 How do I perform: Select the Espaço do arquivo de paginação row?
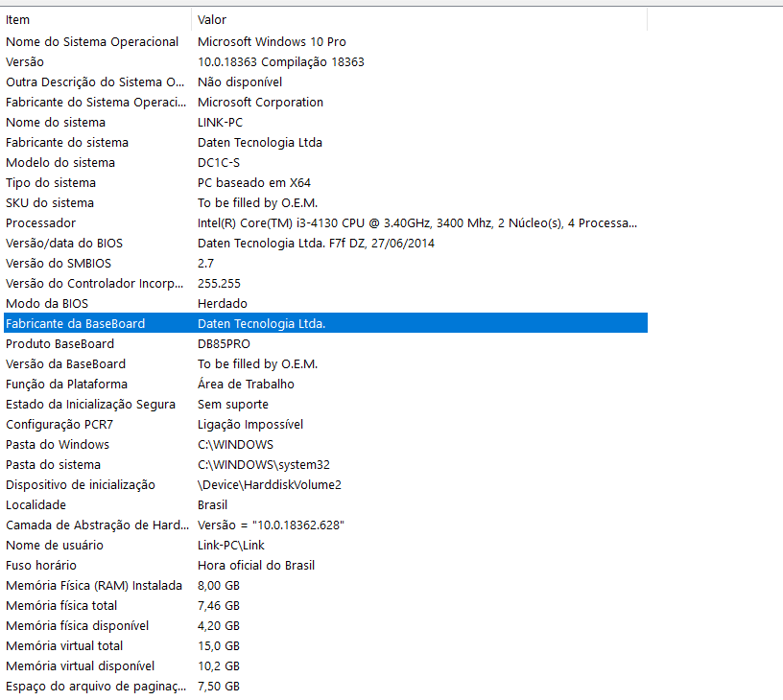tap(325, 686)
